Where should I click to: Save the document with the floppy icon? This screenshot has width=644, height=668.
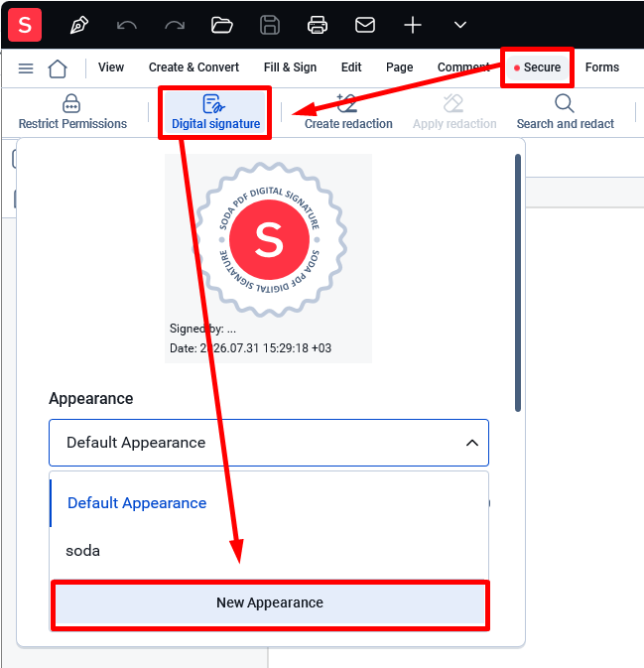(x=270, y=25)
